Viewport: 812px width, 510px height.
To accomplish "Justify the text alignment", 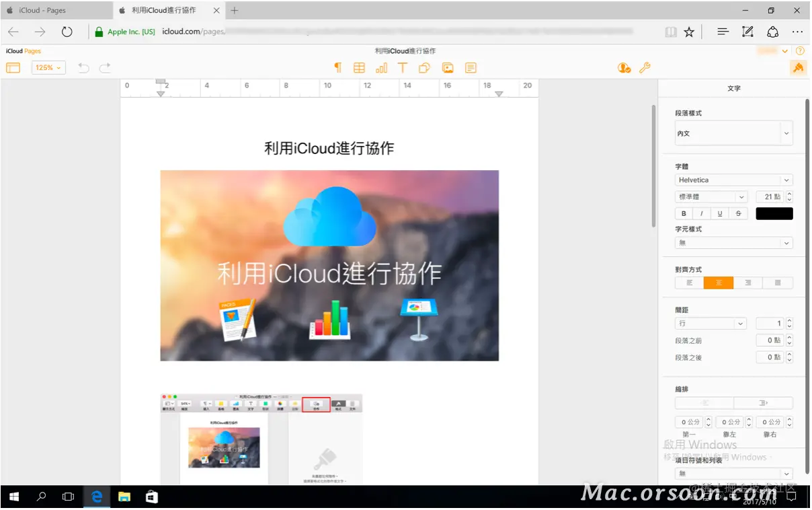I will pyautogui.click(x=778, y=283).
